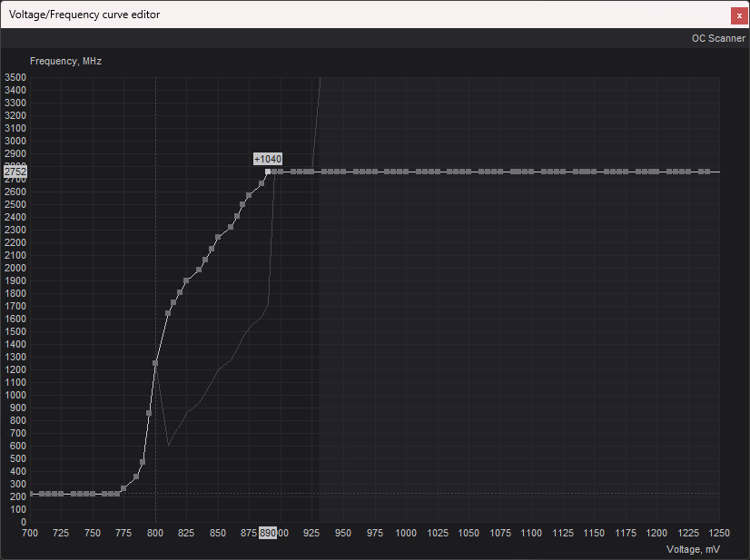The image size is (750, 560).
Task: Select the curve point at 1640 MHz
Action: point(168,313)
